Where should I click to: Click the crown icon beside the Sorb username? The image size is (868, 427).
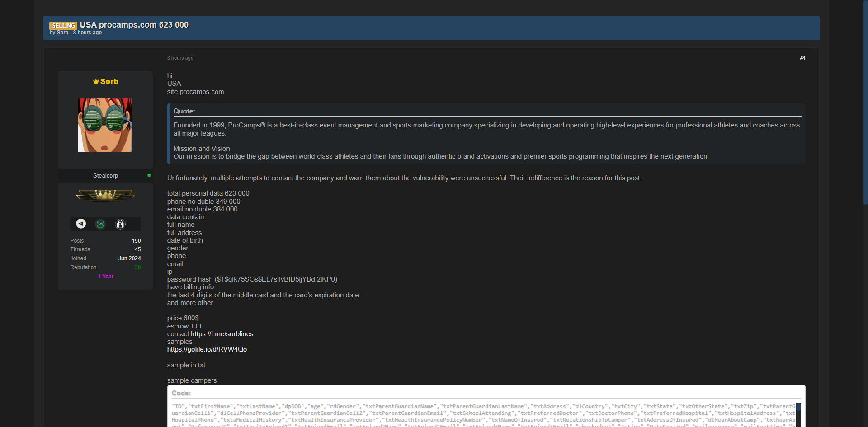pos(96,81)
